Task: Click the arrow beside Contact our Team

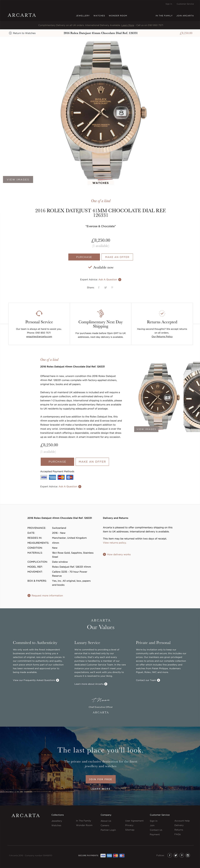Action: click(158, 680)
